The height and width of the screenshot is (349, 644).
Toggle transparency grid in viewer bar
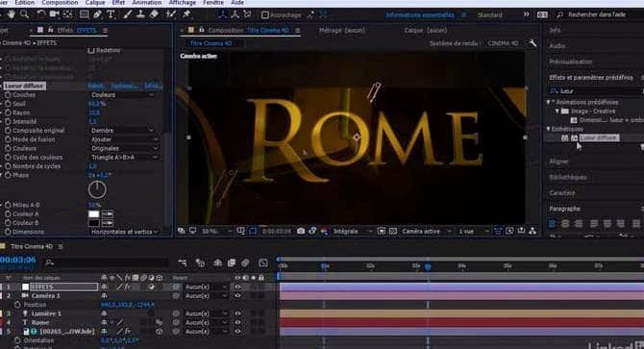pos(393,231)
